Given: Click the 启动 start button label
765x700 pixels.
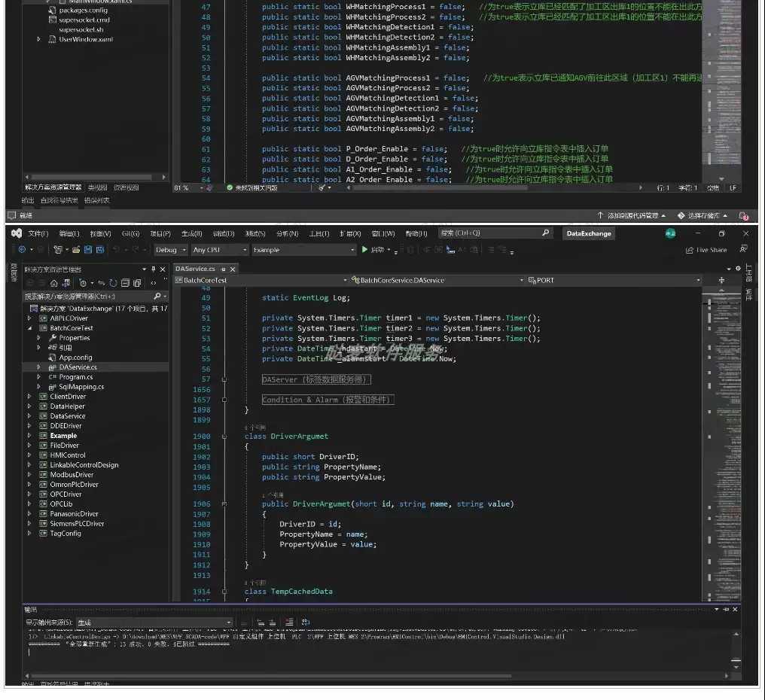Looking at the screenshot, I should [378, 250].
